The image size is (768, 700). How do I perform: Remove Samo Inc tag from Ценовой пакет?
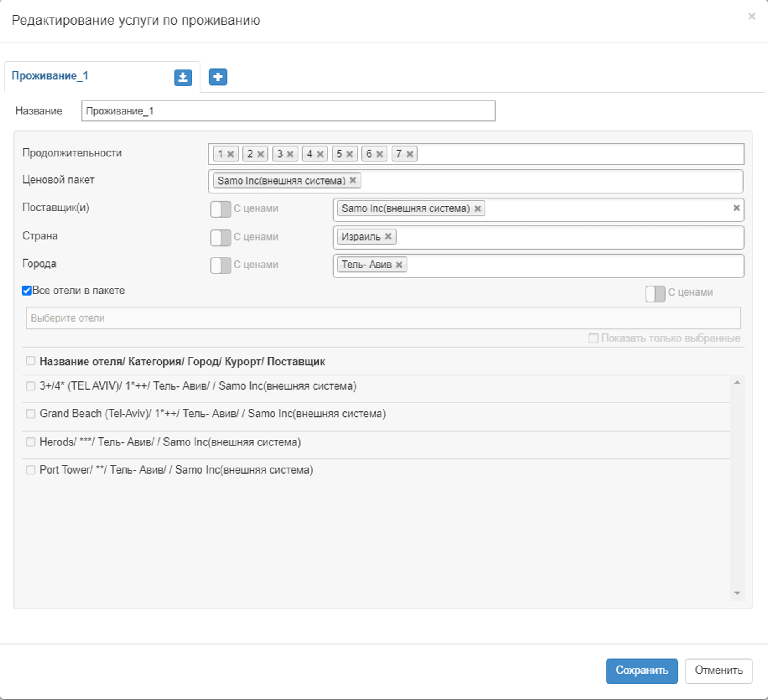[x=353, y=180]
